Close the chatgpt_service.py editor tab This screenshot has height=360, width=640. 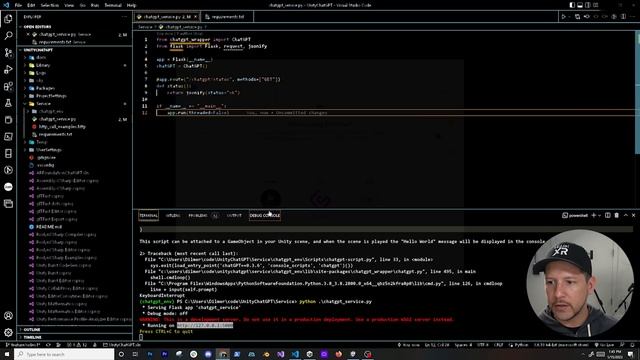pyautogui.click(x=196, y=17)
